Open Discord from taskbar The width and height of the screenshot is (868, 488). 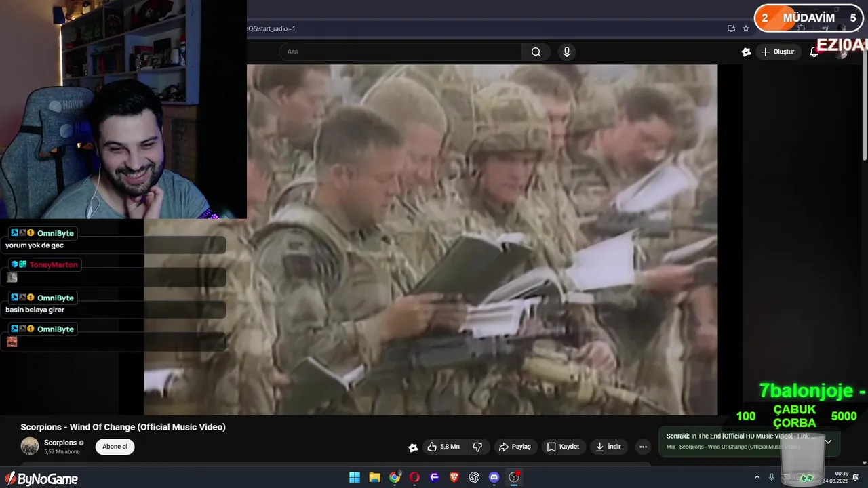(x=494, y=477)
